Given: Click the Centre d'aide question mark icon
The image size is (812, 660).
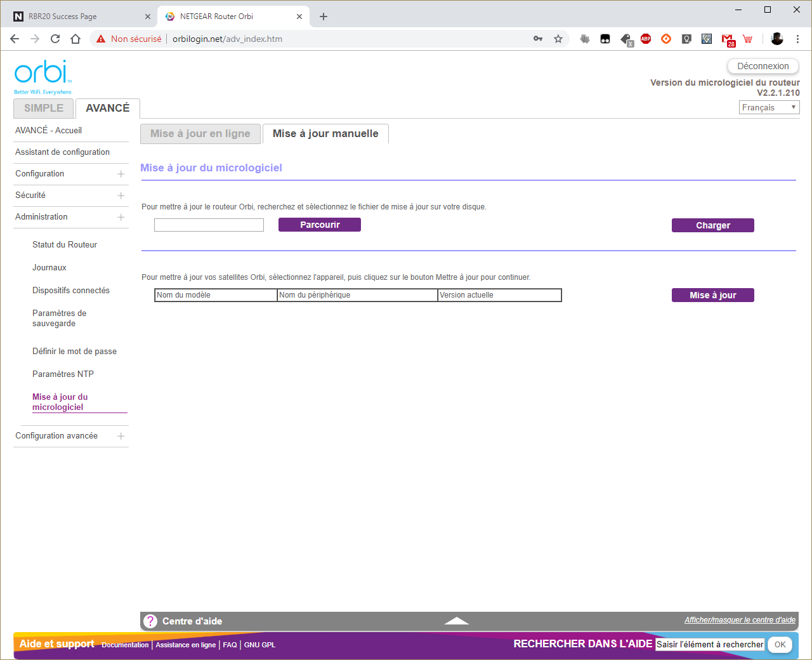Looking at the screenshot, I should [150, 621].
